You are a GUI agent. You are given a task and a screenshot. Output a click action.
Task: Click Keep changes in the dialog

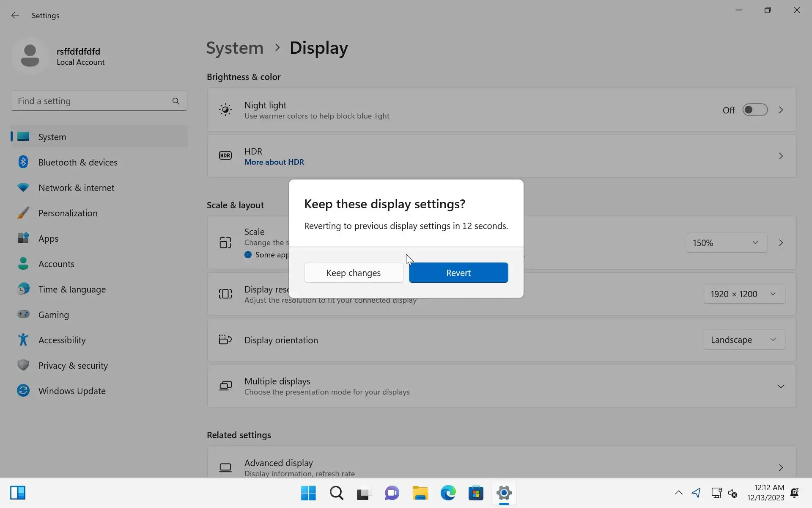354,273
